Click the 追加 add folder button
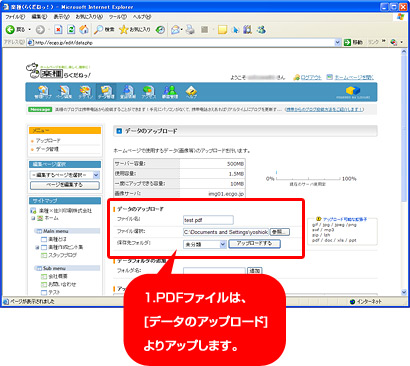This screenshot has width=410, height=366. point(255,271)
